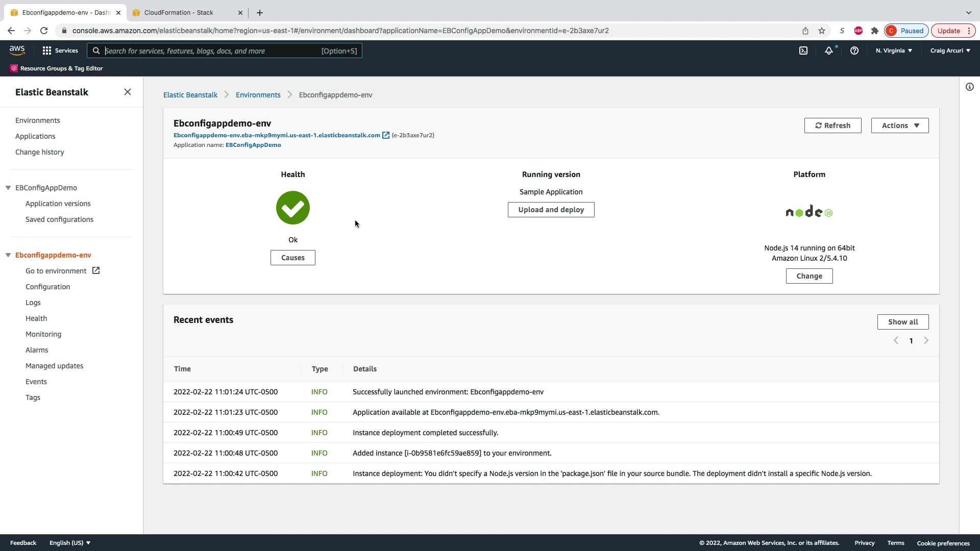Viewport: 980px width, 551px height.
Task: Go to next recent events page
Action: coord(926,340)
